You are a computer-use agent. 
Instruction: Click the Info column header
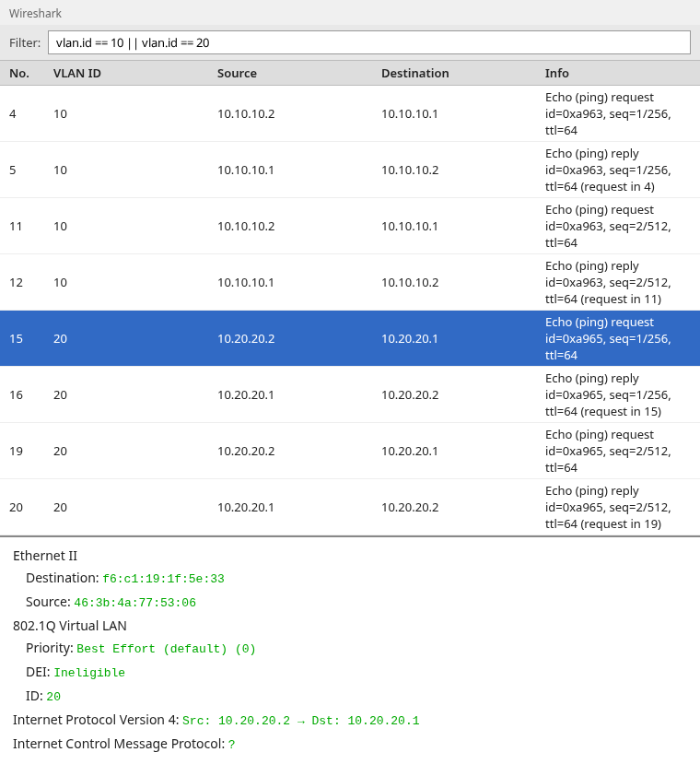557,74
